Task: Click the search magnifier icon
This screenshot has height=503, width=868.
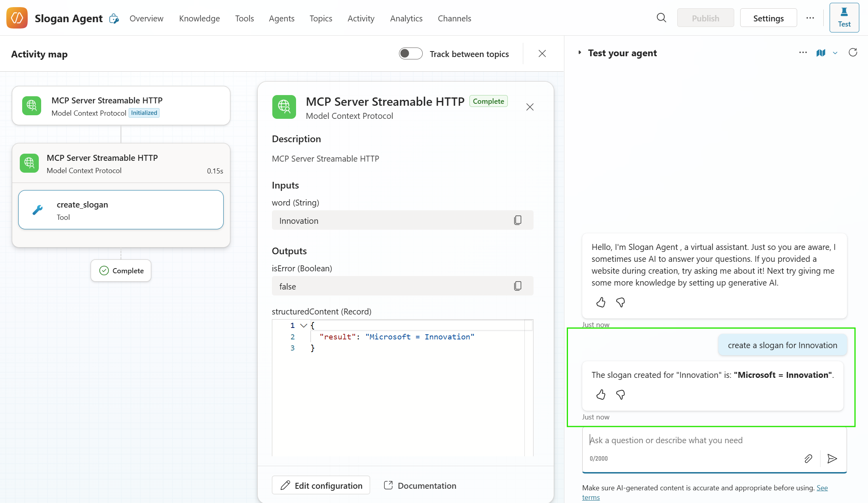Action: 661,18
